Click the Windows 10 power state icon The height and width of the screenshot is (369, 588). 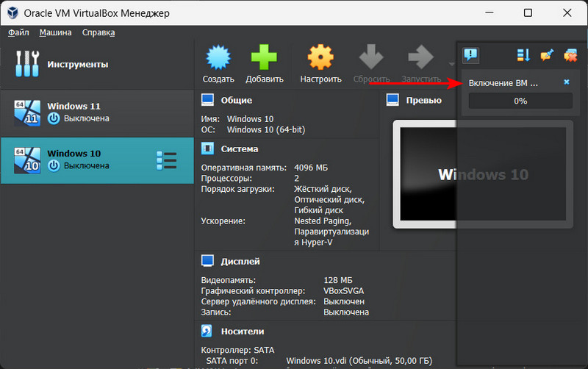pyautogui.click(x=54, y=165)
